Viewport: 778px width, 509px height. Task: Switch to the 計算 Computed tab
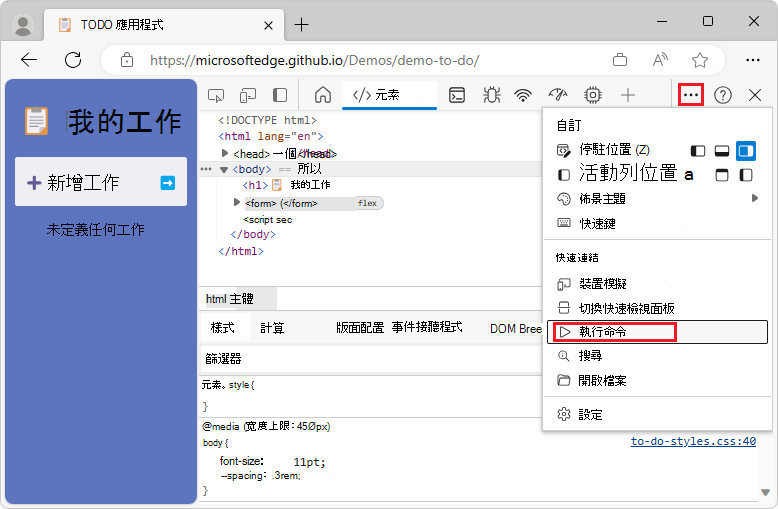click(272, 328)
